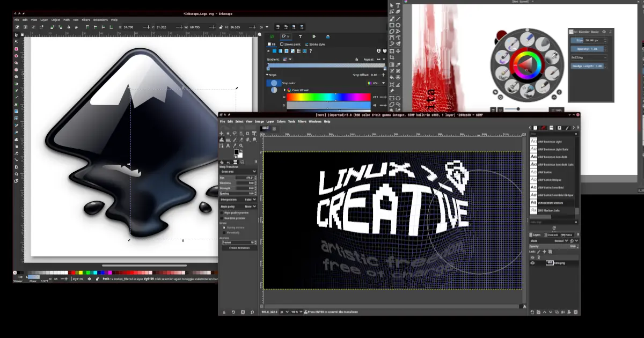Open GIMP Abyss policy dropdown
Image resolution: width=644 pixels, height=338 pixels.
(238, 207)
